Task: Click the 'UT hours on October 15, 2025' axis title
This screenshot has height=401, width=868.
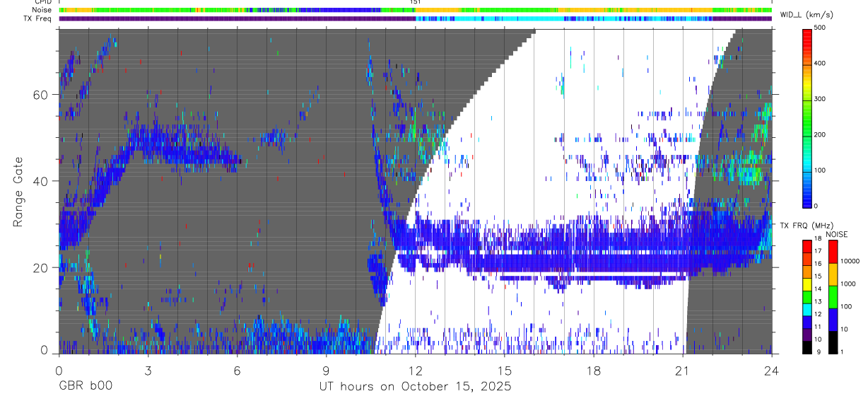Action: [x=415, y=386]
